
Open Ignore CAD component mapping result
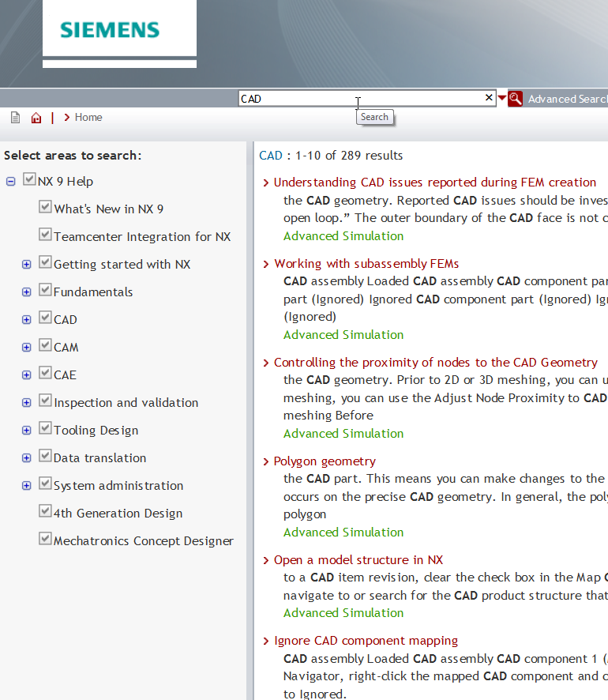coord(366,641)
